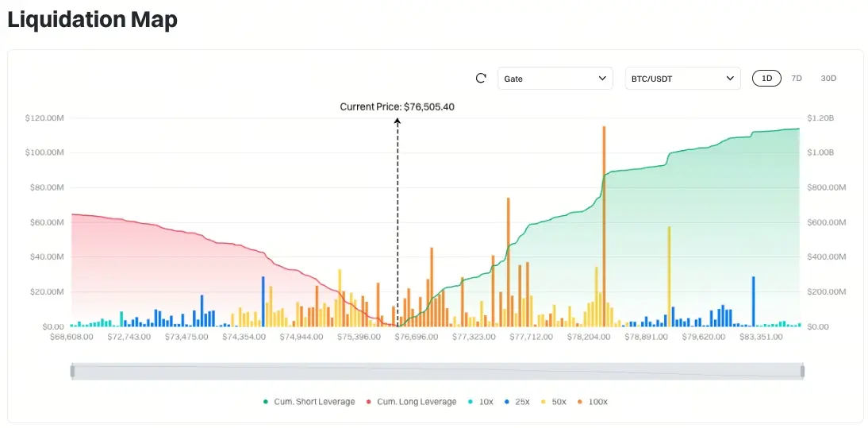This screenshot has width=868, height=428.
Task: Click the $73,475.00 x-axis label
Action: click(186, 337)
